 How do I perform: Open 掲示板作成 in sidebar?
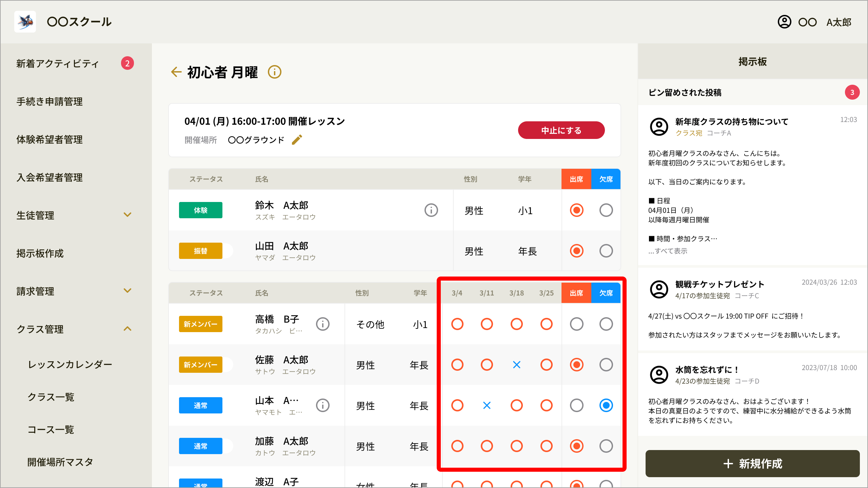click(40, 253)
